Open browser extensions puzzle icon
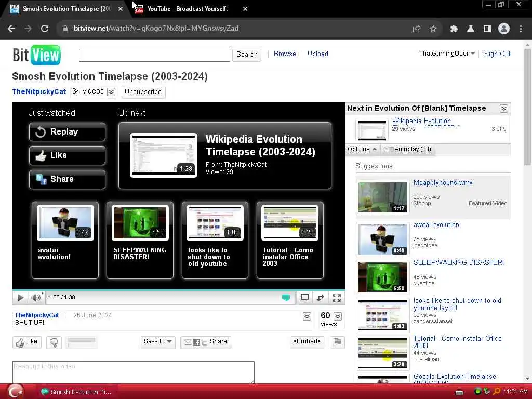This screenshot has height=399, width=532. pyautogui.click(x=454, y=29)
